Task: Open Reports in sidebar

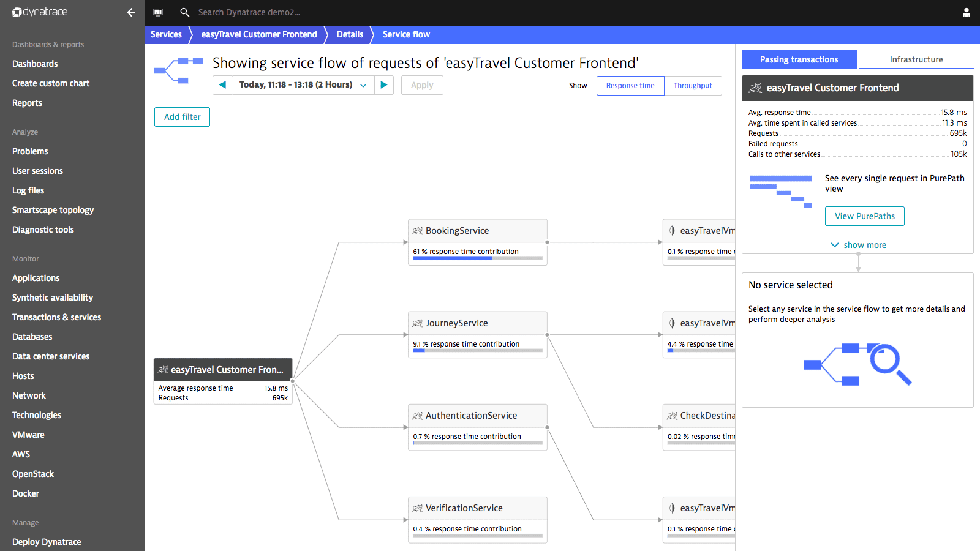Action: point(27,103)
